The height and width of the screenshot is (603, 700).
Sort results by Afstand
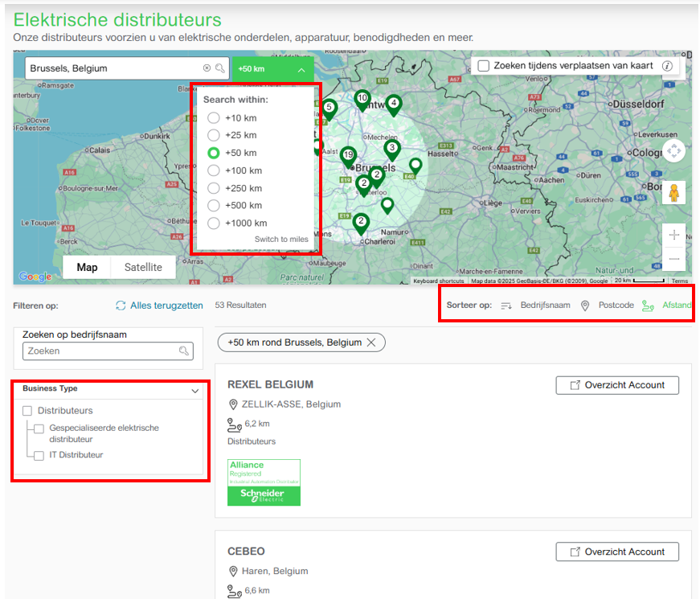tap(677, 305)
